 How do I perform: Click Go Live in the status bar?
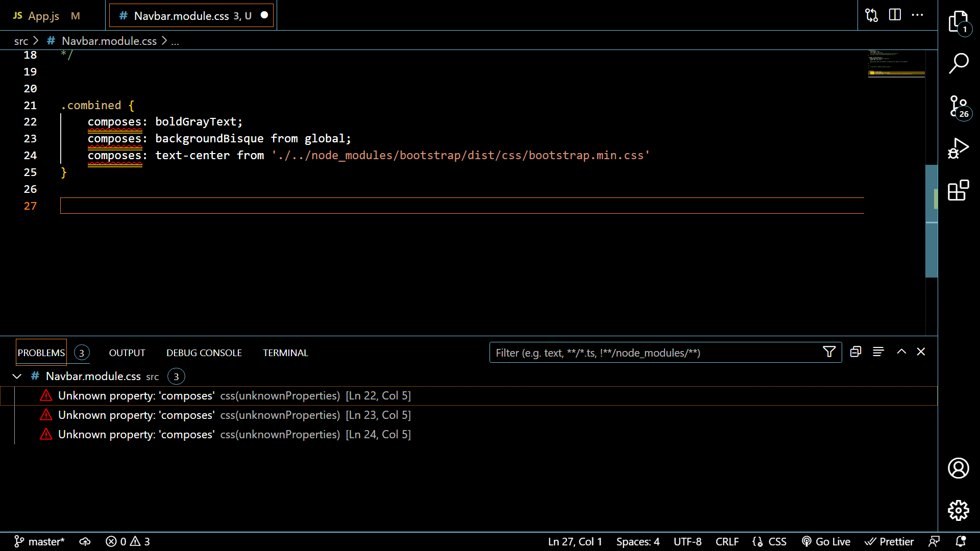click(825, 541)
